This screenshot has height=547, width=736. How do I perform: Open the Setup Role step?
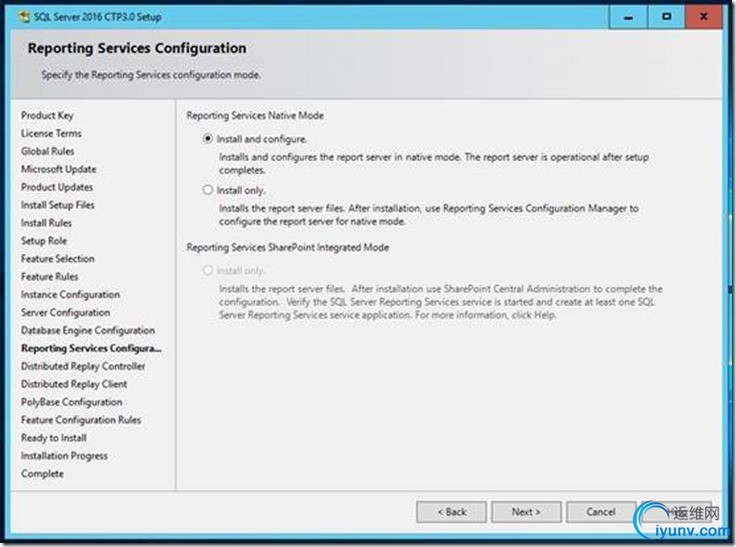[44, 241]
